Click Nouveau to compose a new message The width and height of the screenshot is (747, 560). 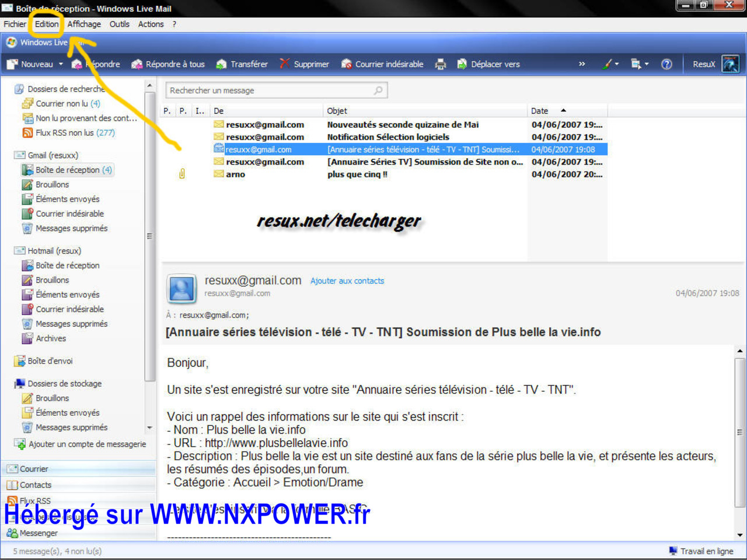coord(31,64)
